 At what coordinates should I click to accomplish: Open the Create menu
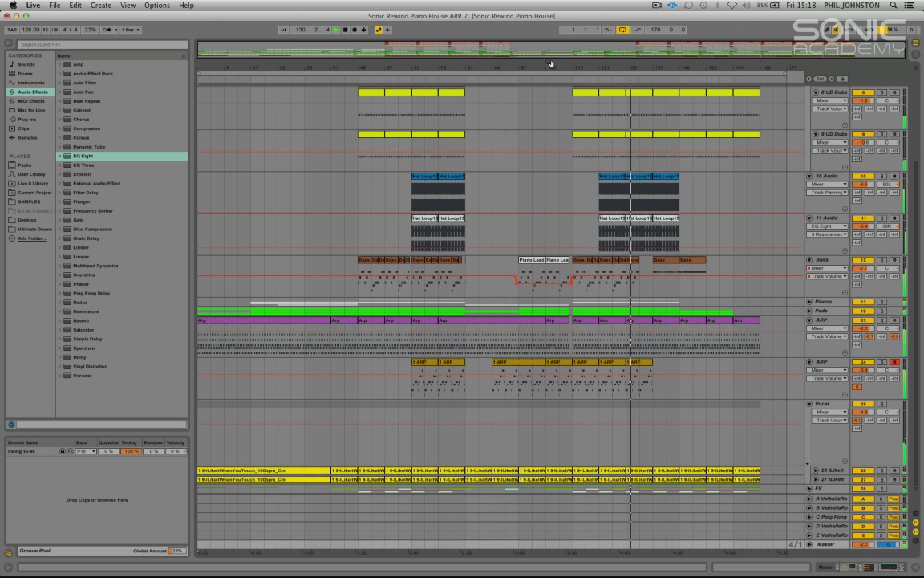[x=101, y=6]
